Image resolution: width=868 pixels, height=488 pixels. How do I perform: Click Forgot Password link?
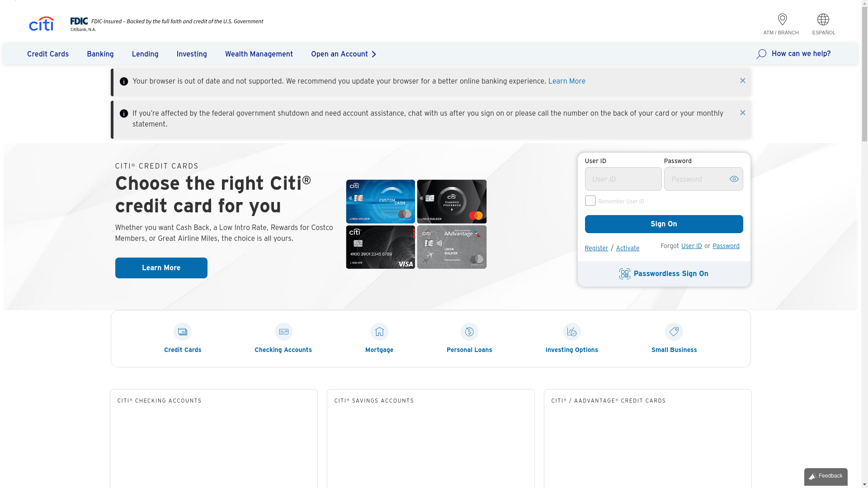pyautogui.click(x=726, y=246)
